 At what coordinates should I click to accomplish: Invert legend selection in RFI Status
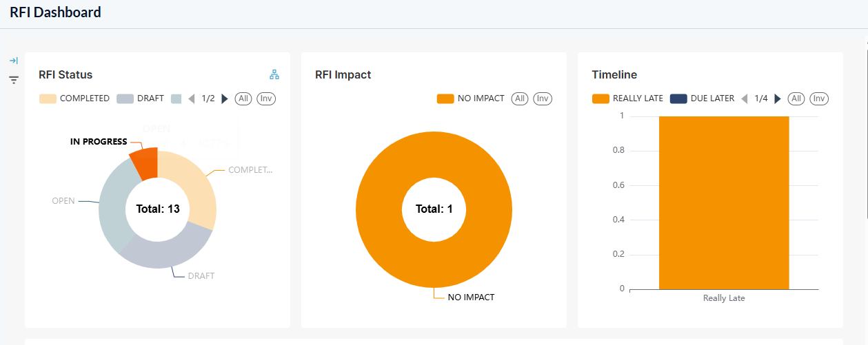click(266, 98)
